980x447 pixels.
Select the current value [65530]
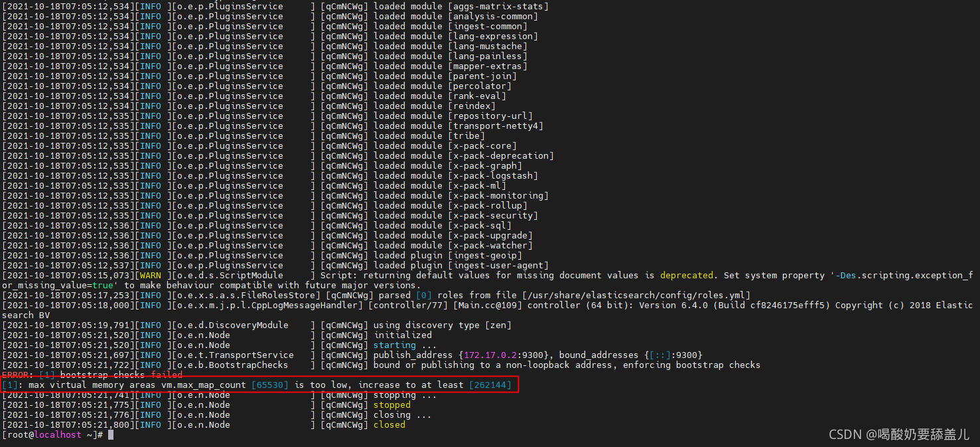[x=269, y=385]
